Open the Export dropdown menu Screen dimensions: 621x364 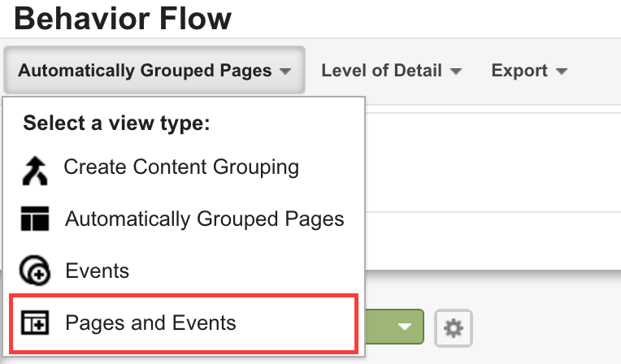529,71
